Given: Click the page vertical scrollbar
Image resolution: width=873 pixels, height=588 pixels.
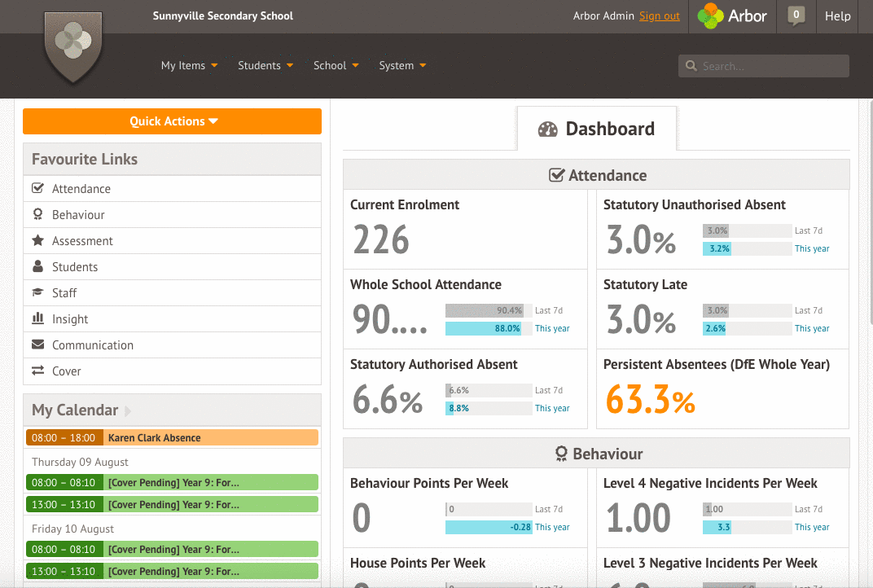Looking at the screenshot, I should pyautogui.click(x=871, y=212).
